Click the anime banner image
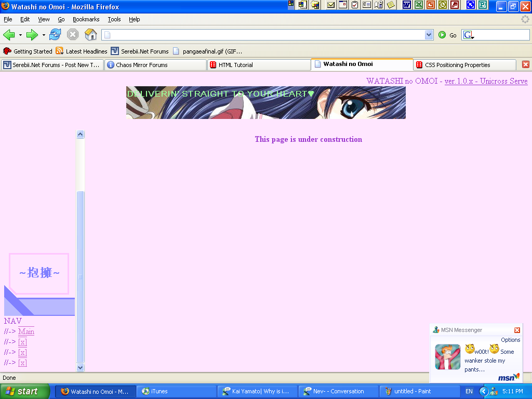The height and width of the screenshot is (399, 532). pos(265,102)
